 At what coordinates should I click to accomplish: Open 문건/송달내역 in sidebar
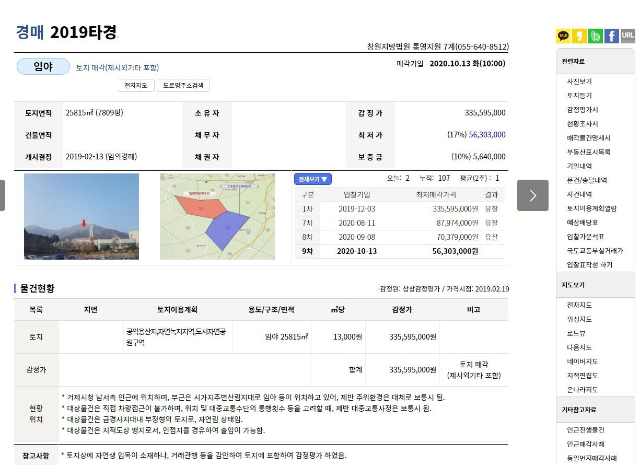pos(587,180)
